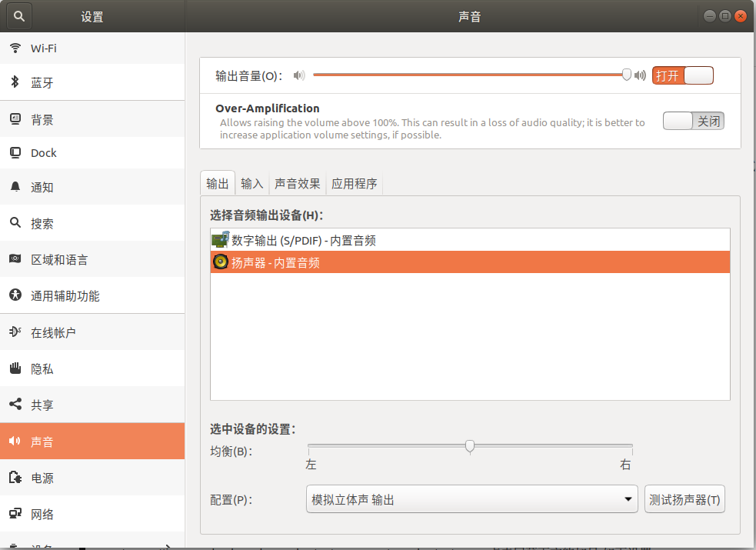This screenshot has height=550, width=756.
Task: Click the yellow speaker icon for 扬声器
Action: coord(220,262)
